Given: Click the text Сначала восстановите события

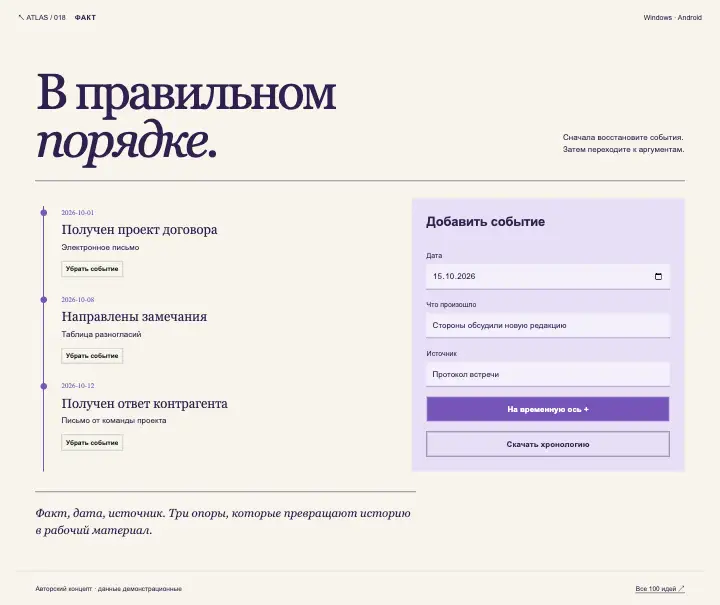Looking at the screenshot, I should point(623,137).
